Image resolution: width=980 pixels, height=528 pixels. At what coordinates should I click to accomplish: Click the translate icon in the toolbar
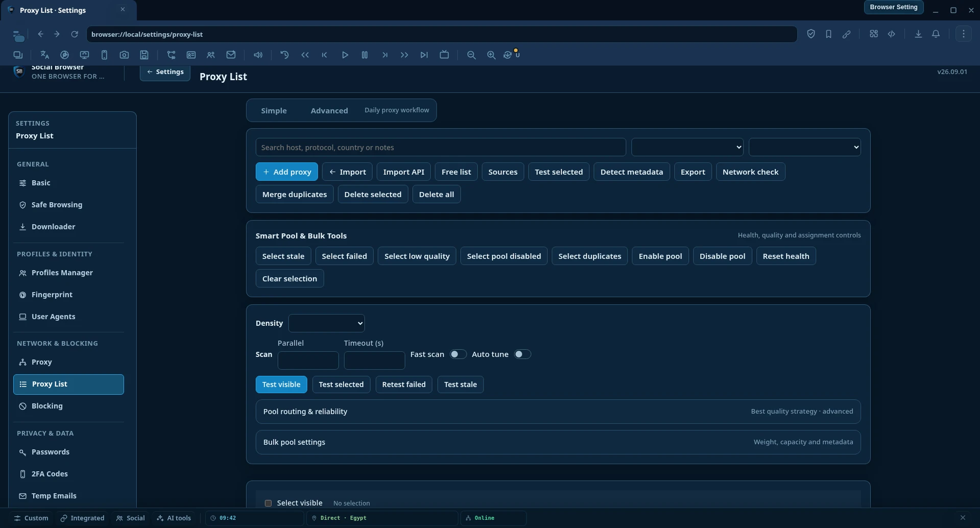click(x=44, y=55)
